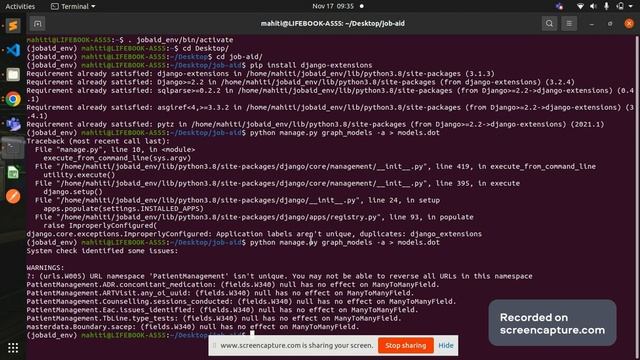This screenshot has height=360, width=640.
Task: Click the 'cd job-aid/' command line
Action: coord(239,57)
